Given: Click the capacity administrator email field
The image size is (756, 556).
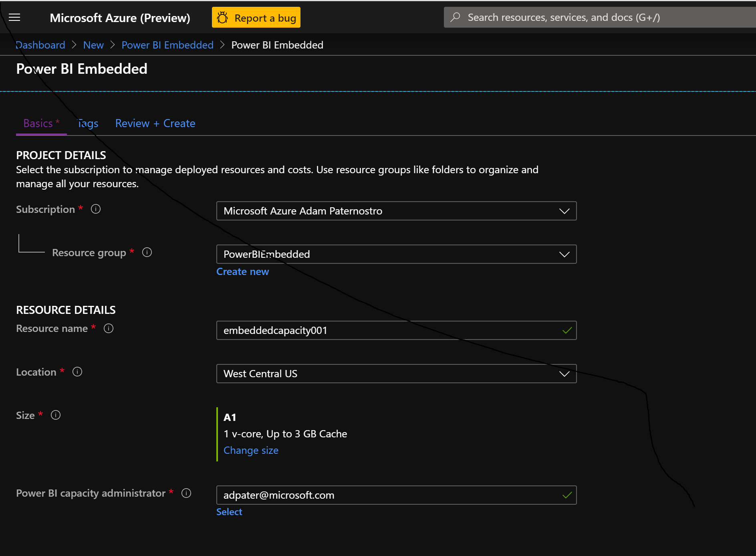Looking at the screenshot, I should click(396, 495).
